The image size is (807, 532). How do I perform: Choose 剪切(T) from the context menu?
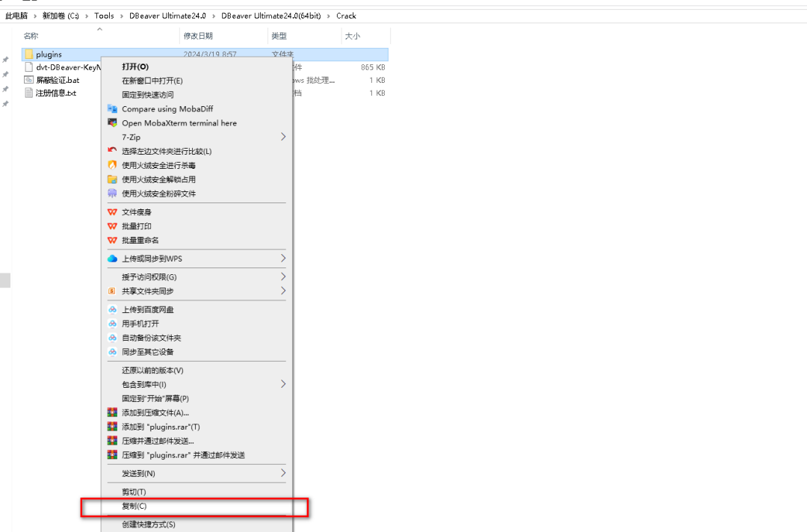[x=196, y=492]
